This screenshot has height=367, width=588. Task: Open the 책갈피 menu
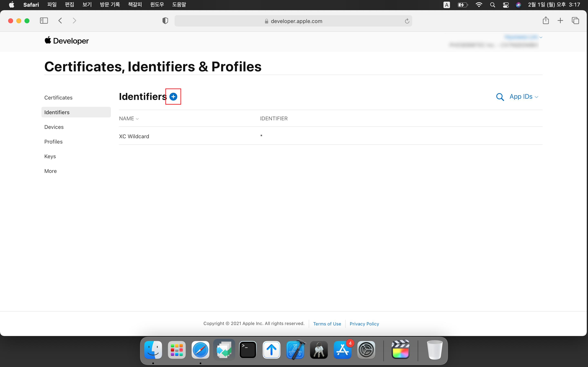click(135, 5)
